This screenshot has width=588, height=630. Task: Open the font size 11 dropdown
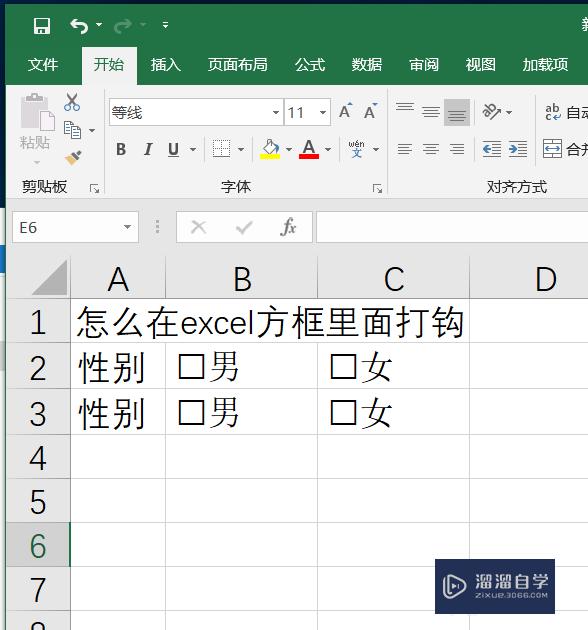coord(323,112)
